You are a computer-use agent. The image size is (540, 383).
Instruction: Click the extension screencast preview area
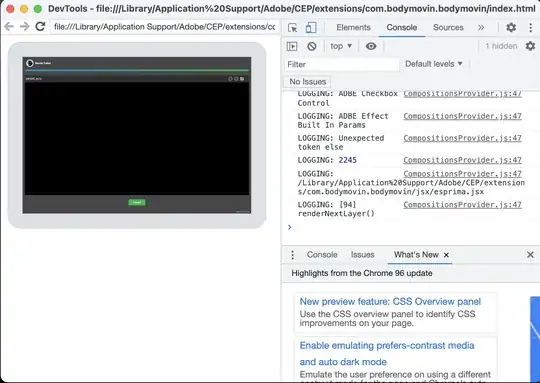click(x=137, y=135)
